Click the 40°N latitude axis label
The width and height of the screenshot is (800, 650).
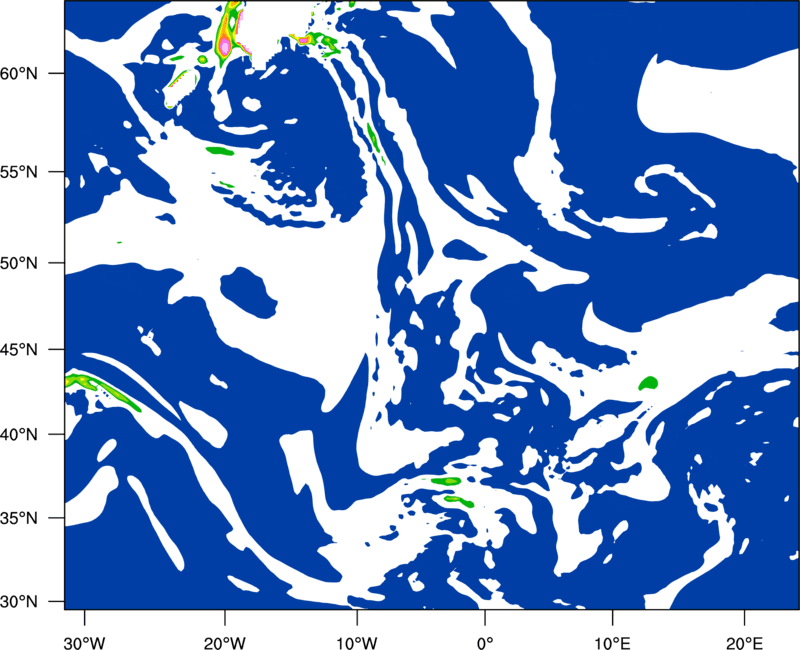[x=19, y=435]
